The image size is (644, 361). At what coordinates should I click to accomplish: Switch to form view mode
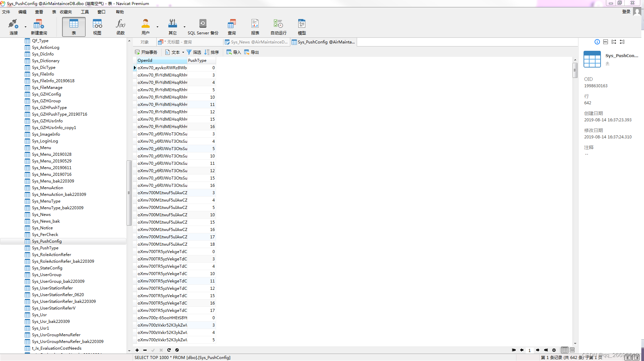572,350
